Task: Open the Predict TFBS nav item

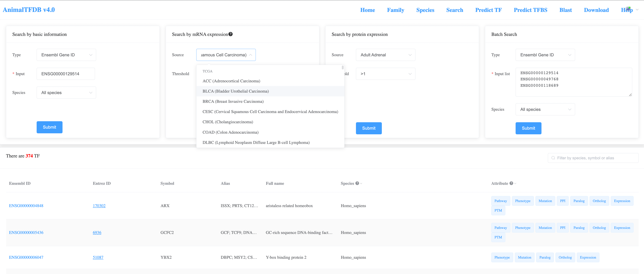Action: [x=530, y=10]
